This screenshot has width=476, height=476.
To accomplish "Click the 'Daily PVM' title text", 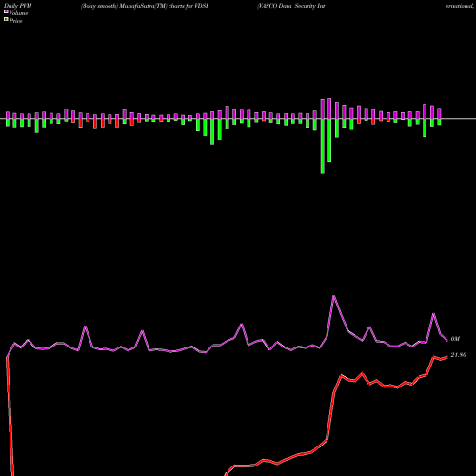I will coord(18,6).
